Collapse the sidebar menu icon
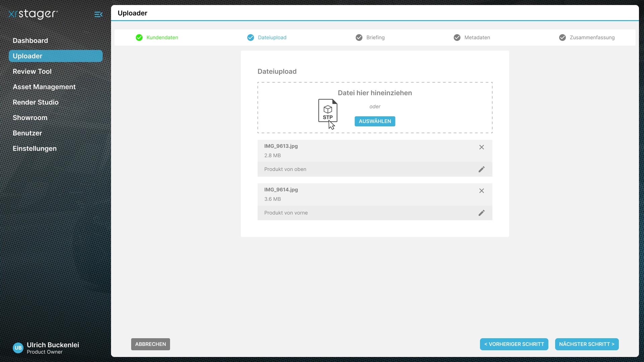The width and height of the screenshot is (644, 362). pyautogui.click(x=98, y=14)
